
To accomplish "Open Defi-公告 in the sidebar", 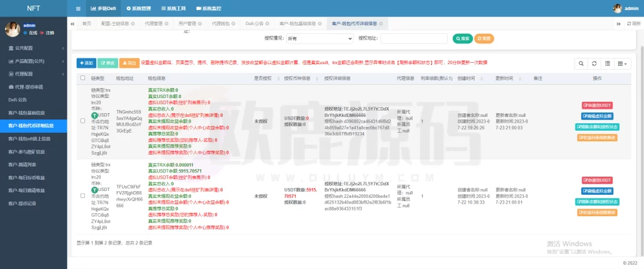I will 33,100.
